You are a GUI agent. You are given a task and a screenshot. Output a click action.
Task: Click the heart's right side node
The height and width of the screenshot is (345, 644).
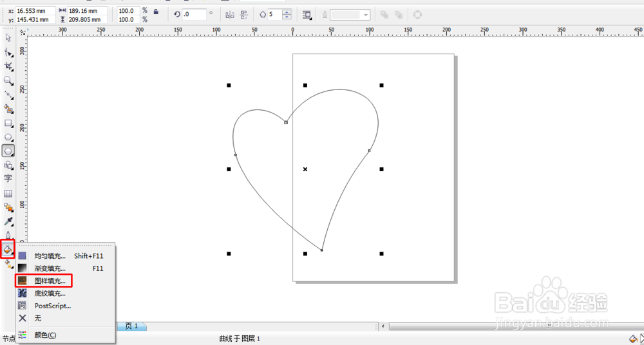pos(369,151)
